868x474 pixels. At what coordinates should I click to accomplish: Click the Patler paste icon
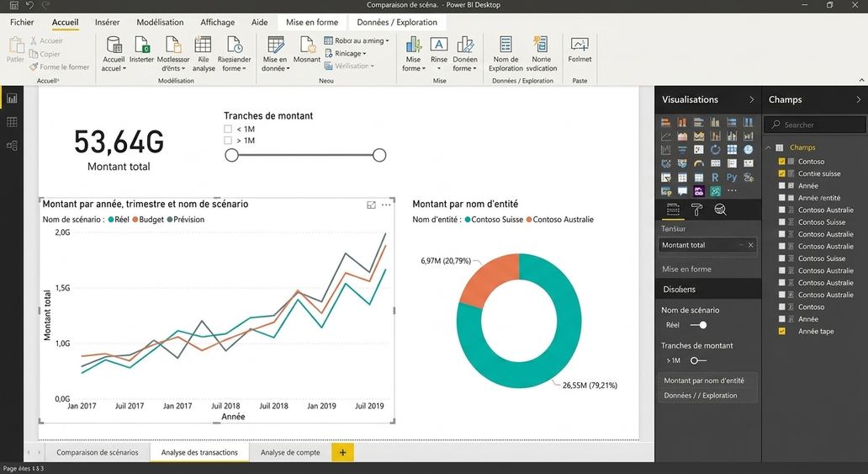[15, 50]
